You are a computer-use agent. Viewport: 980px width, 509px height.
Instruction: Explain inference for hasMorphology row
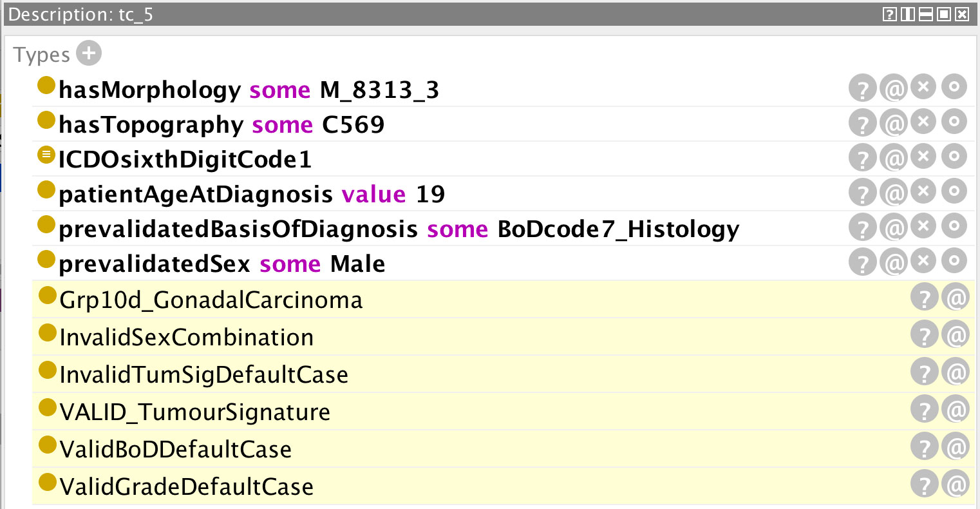click(862, 88)
